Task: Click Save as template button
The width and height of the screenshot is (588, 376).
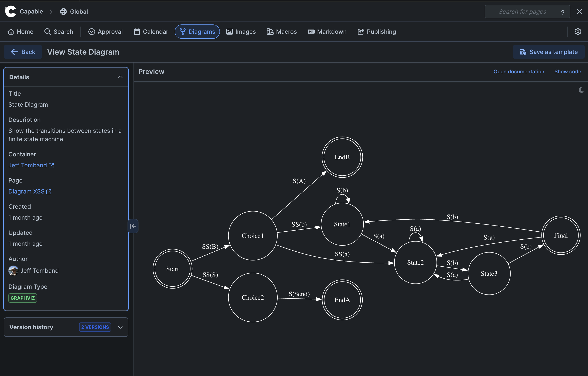Action: coord(548,52)
